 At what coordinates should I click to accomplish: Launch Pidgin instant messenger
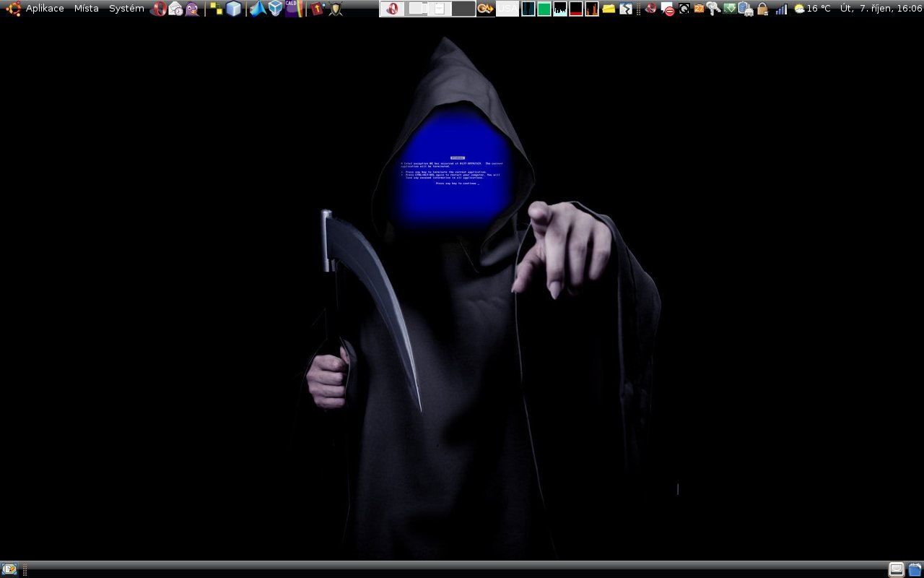[193, 9]
